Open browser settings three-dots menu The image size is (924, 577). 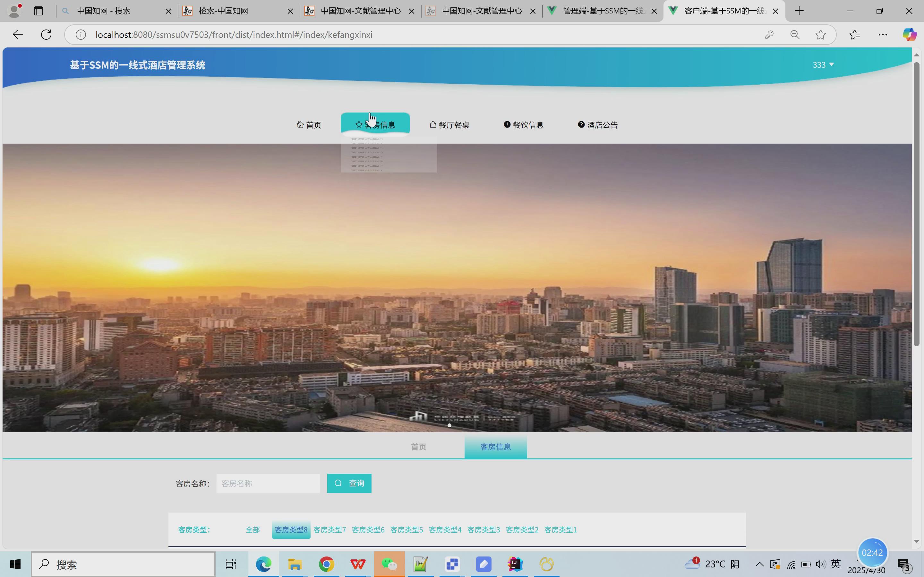[882, 35]
